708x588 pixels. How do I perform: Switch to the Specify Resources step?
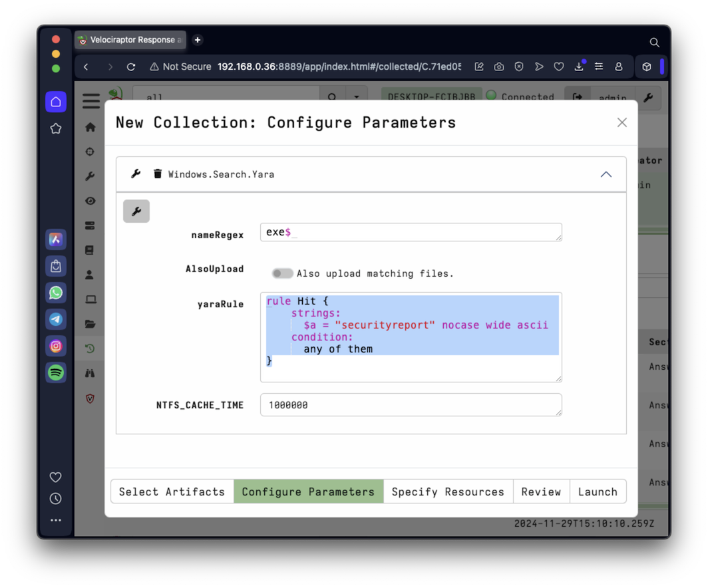pyautogui.click(x=448, y=492)
